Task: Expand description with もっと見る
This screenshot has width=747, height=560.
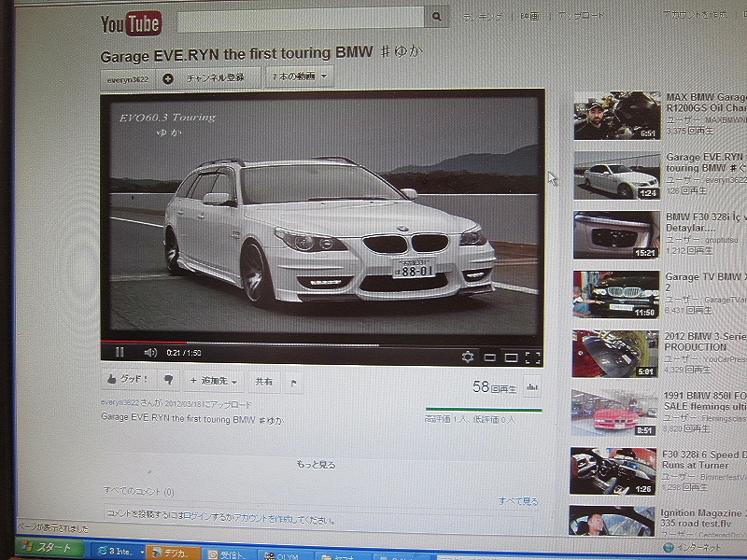Action: click(317, 464)
